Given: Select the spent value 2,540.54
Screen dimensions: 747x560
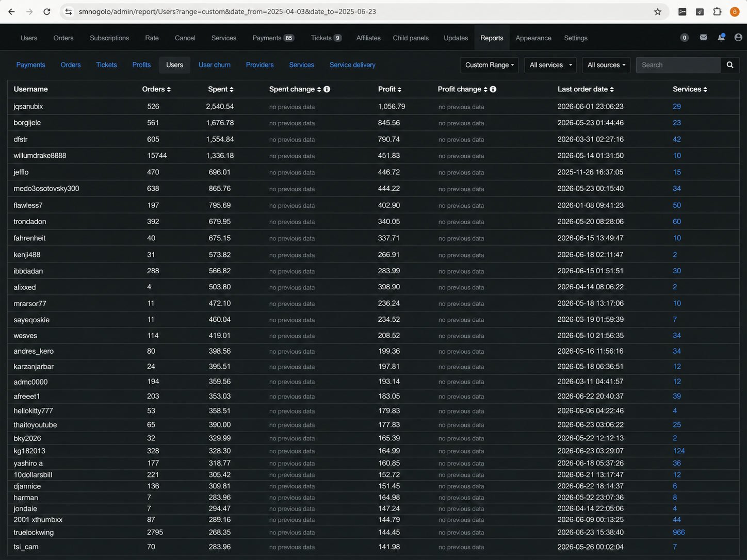Looking at the screenshot, I should (220, 106).
